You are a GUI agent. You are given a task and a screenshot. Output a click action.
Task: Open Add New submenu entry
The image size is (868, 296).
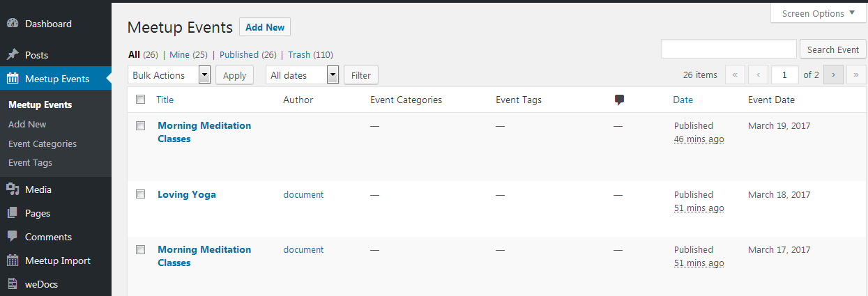coord(27,124)
